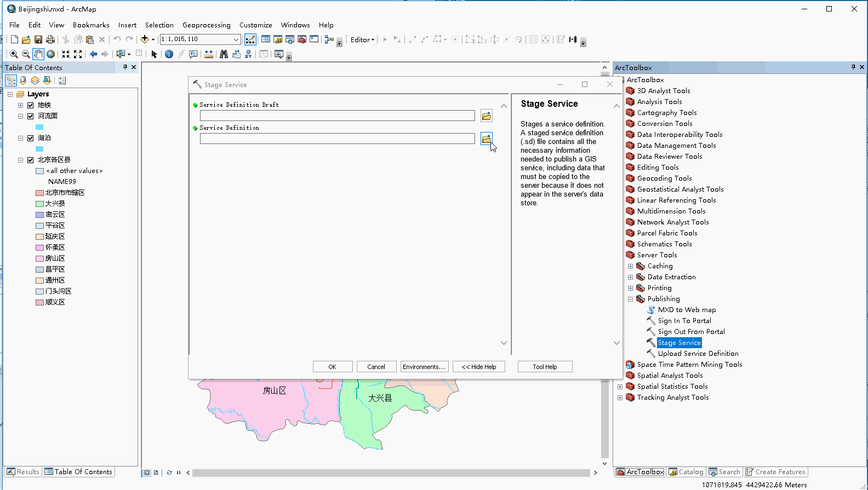Collapse the Publishing toolset
This screenshot has height=490, width=868.
(x=630, y=299)
